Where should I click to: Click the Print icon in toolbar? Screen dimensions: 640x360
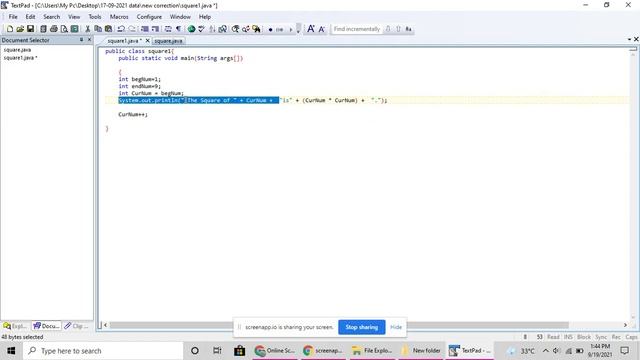tap(53, 29)
